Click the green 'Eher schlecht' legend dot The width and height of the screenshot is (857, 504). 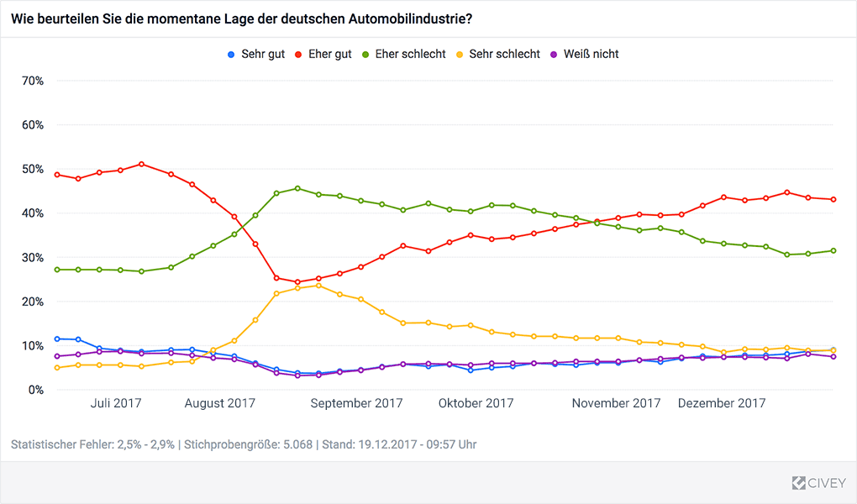click(x=365, y=54)
